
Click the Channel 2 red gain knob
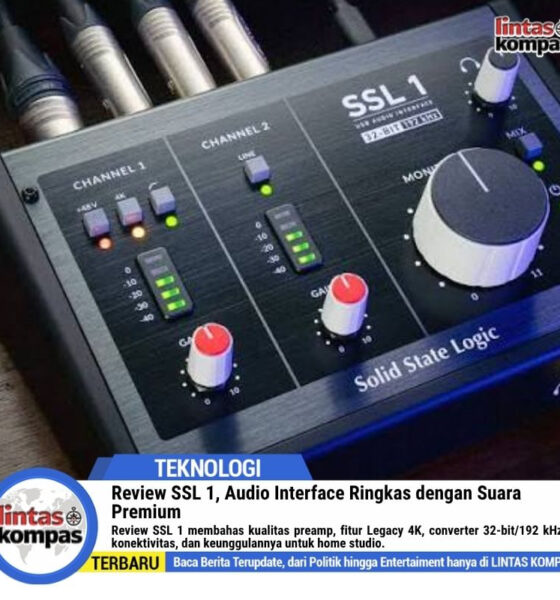tap(345, 305)
